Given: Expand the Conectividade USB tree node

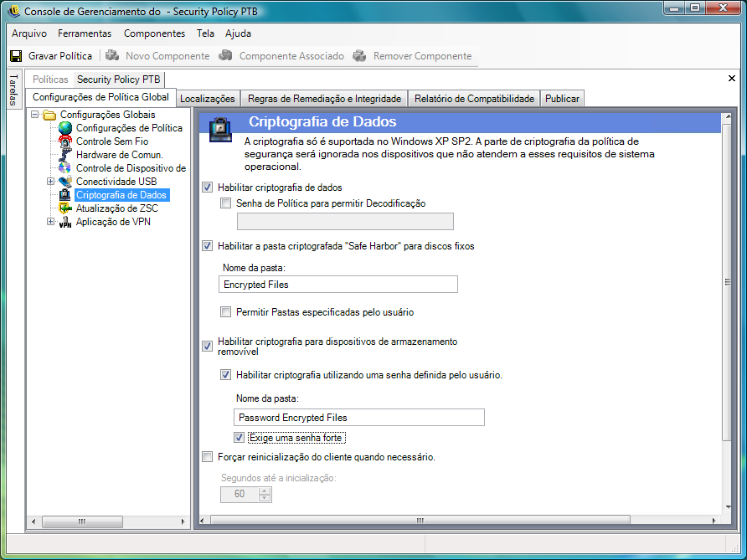Looking at the screenshot, I should (50, 182).
